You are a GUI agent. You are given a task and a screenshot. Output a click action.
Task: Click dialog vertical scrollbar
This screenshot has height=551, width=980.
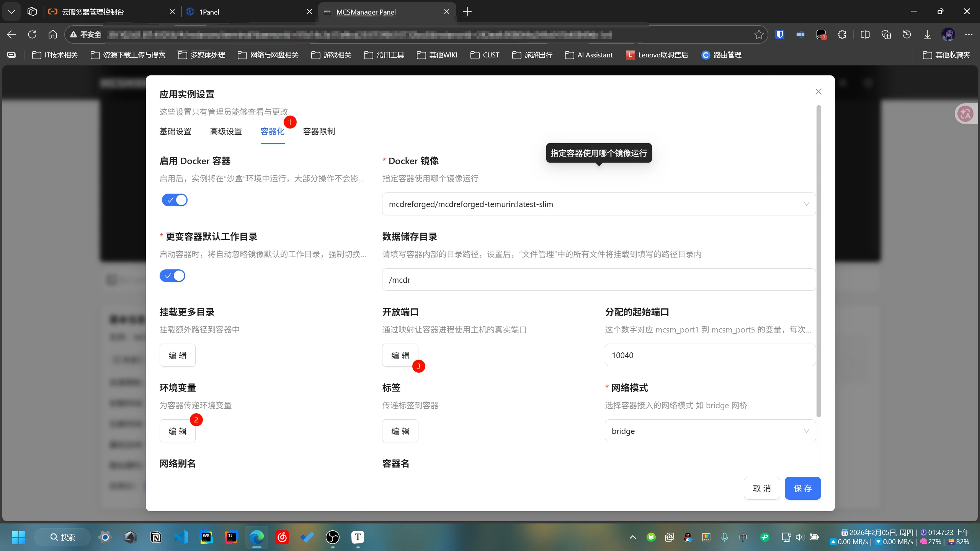[x=818, y=261]
